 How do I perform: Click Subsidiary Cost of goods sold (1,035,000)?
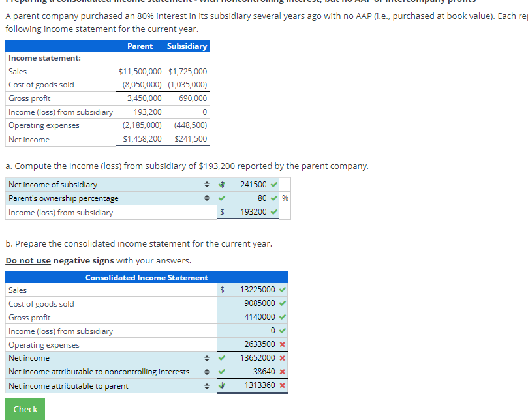[187, 85]
